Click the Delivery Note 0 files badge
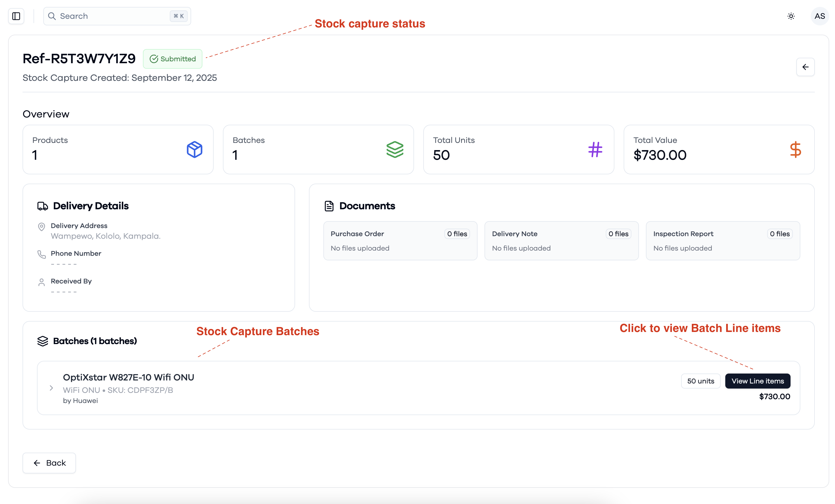The image size is (835, 504). (618, 234)
